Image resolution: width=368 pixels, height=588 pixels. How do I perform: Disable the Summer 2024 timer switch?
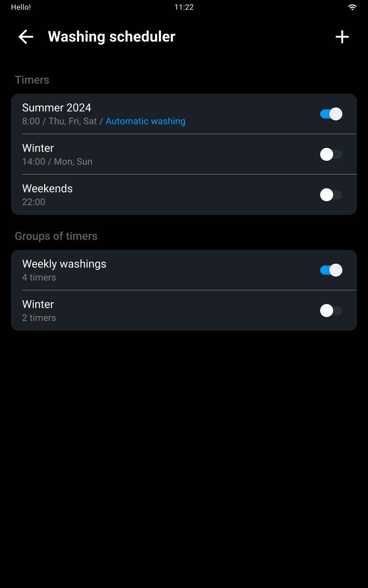pyautogui.click(x=331, y=114)
